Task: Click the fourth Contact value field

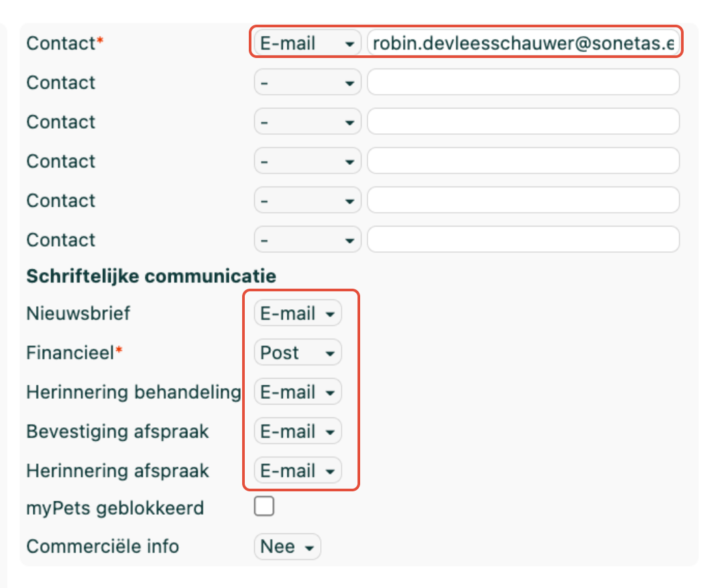Action: pyautogui.click(x=523, y=161)
